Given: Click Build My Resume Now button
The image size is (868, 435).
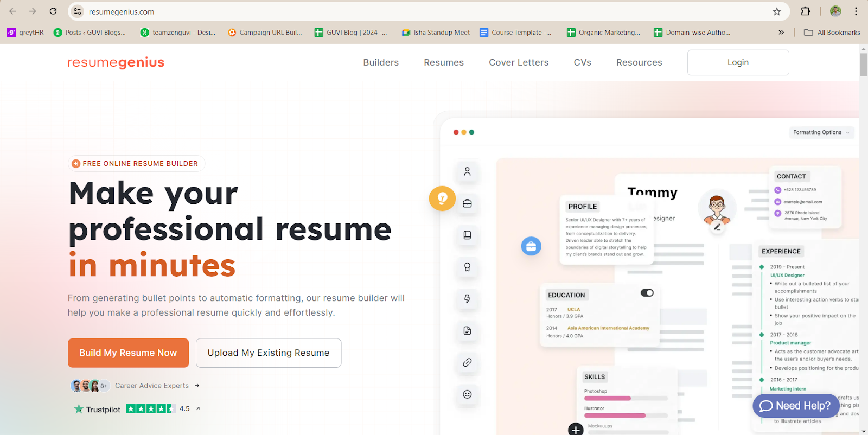Looking at the screenshot, I should click(x=128, y=353).
